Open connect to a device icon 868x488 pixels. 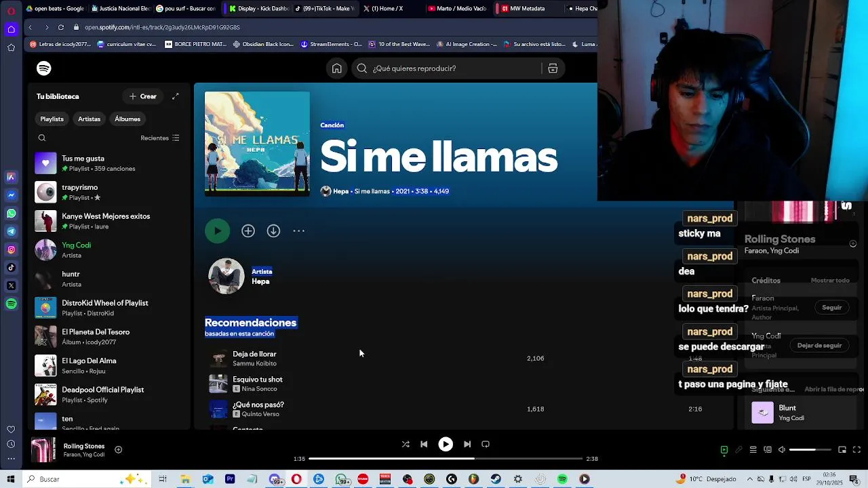tap(768, 450)
